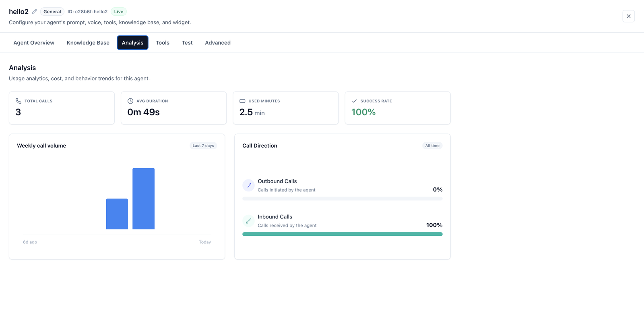Click the 2.5 min used minutes value
Image resolution: width=644 pixels, height=310 pixels.
(252, 112)
